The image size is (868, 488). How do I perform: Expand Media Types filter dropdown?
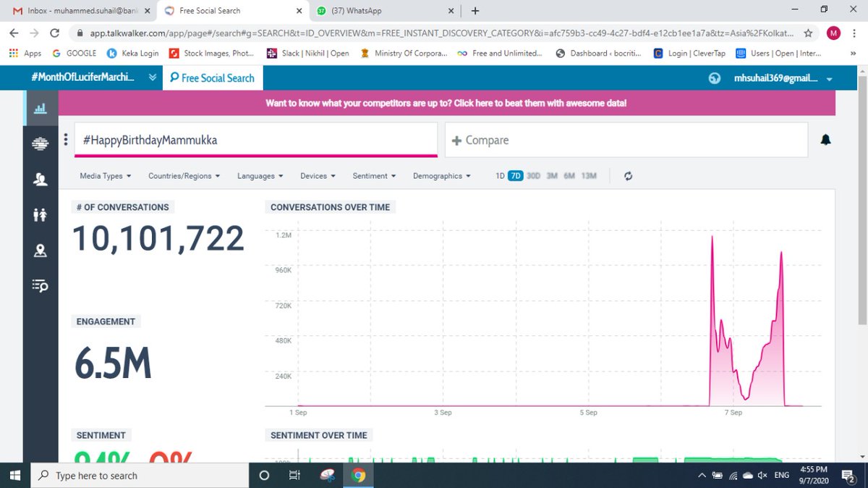pos(106,176)
